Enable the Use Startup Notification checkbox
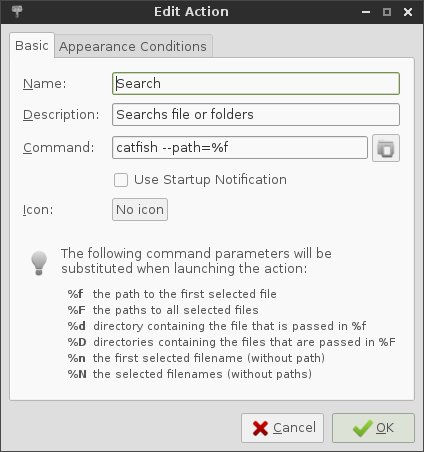The width and height of the screenshot is (424, 452). click(121, 180)
